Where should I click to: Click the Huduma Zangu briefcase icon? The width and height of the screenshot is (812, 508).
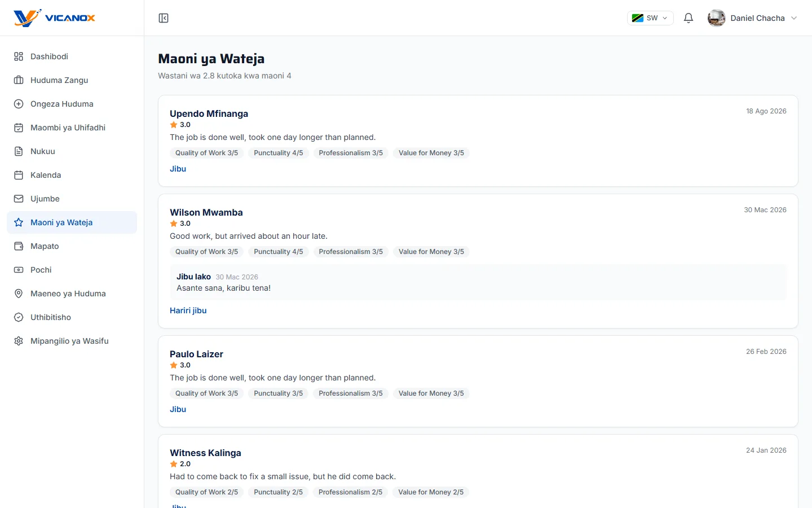[x=19, y=80]
